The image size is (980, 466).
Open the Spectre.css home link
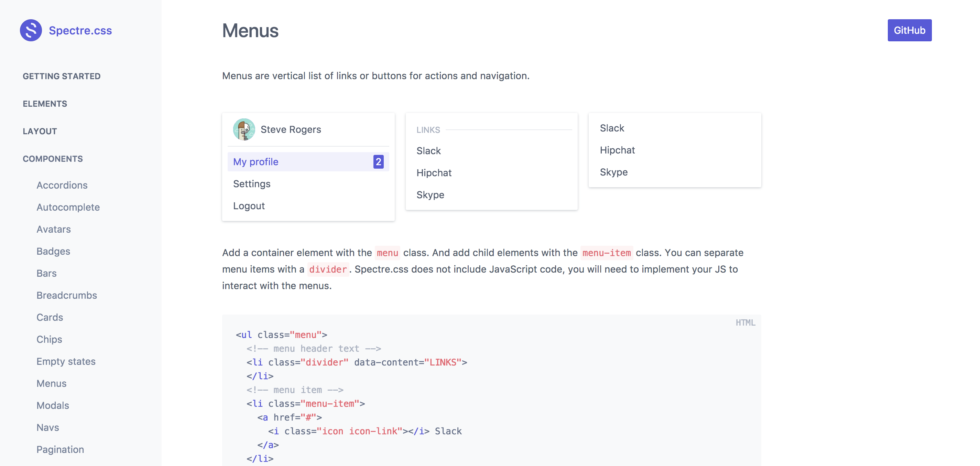coord(80,30)
